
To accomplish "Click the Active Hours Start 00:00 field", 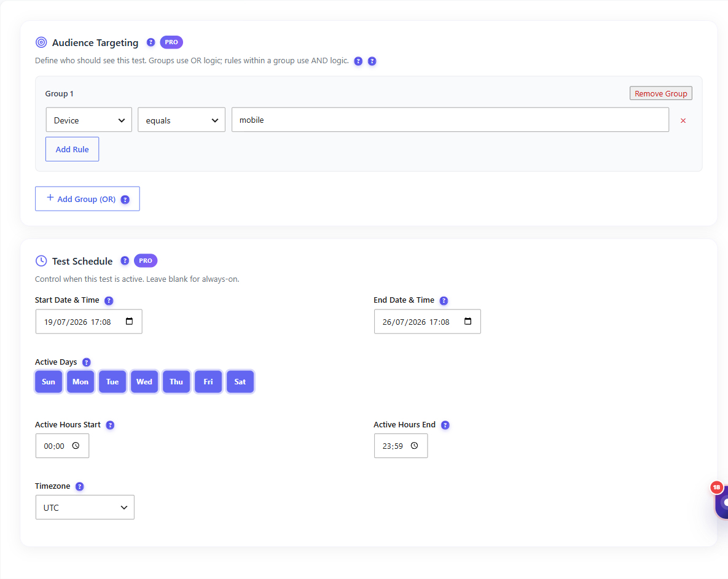I will coord(62,446).
